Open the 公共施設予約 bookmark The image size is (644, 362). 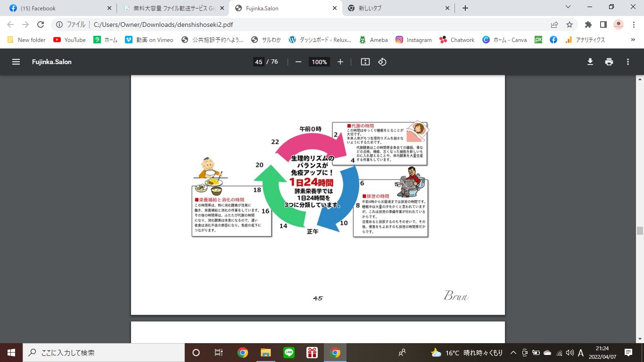213,40
